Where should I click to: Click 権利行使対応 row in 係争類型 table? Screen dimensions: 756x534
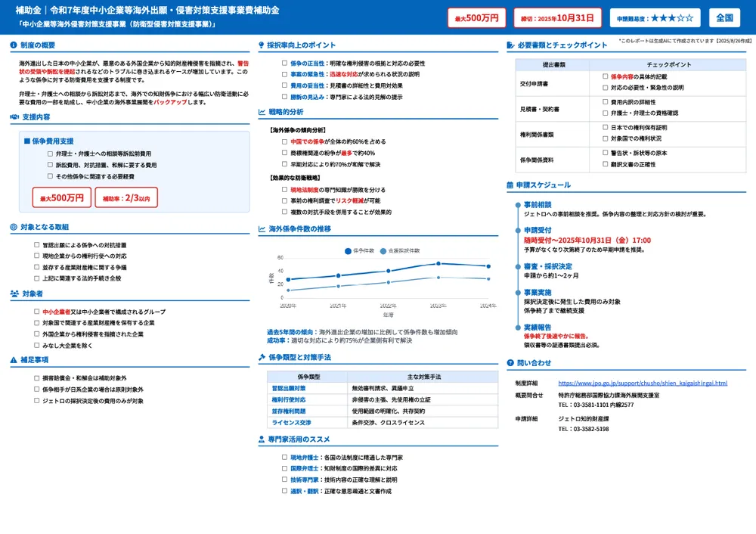click(383, 399)
